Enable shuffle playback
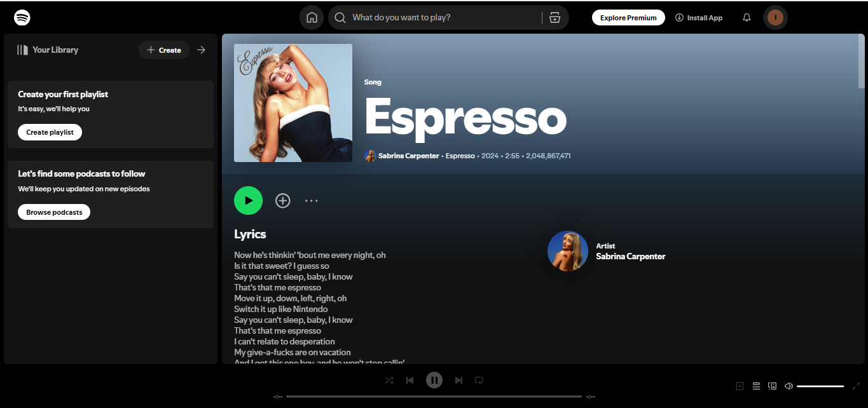The image size is (868, 408). (389, 380)
